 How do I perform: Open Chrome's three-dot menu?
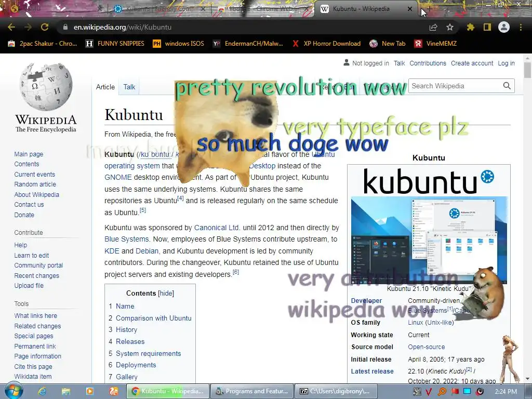521,27
